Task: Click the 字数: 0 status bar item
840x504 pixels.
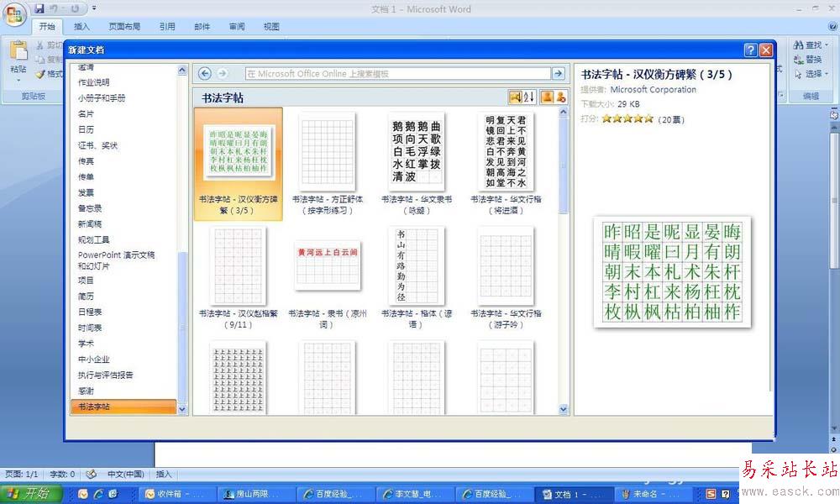Action: pos(62,474)
